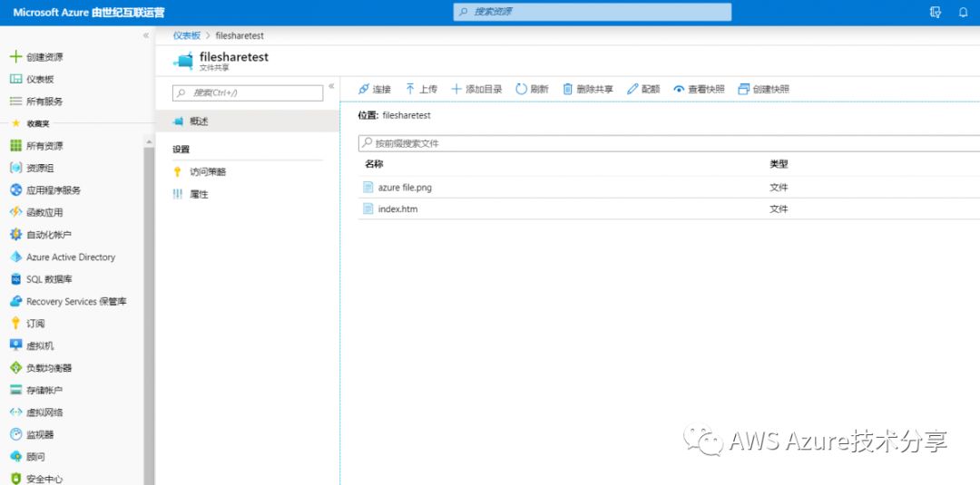Screen dimensions: 980x485
Task: Open 虚拟机 virtual machines icon
Action: pos(15,345)
